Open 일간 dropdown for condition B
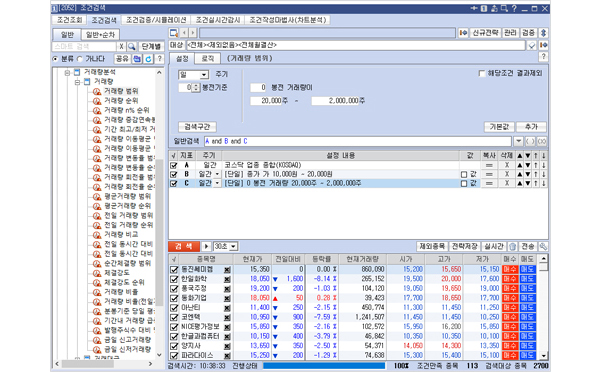The height and width of the screenshot is (372, 602). pos(217,174)
